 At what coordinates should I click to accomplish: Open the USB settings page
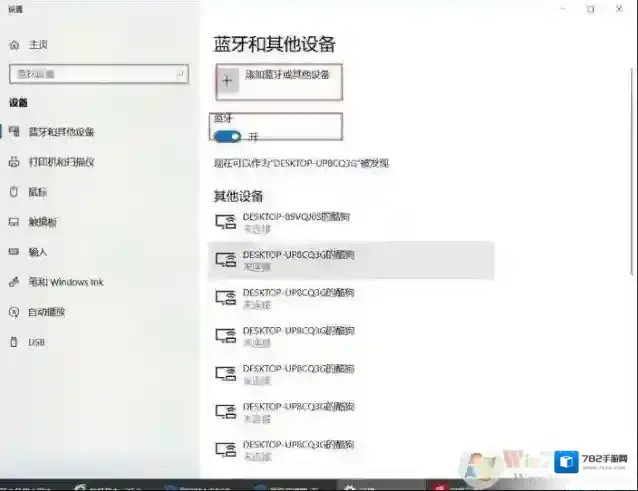pos(27,342)
